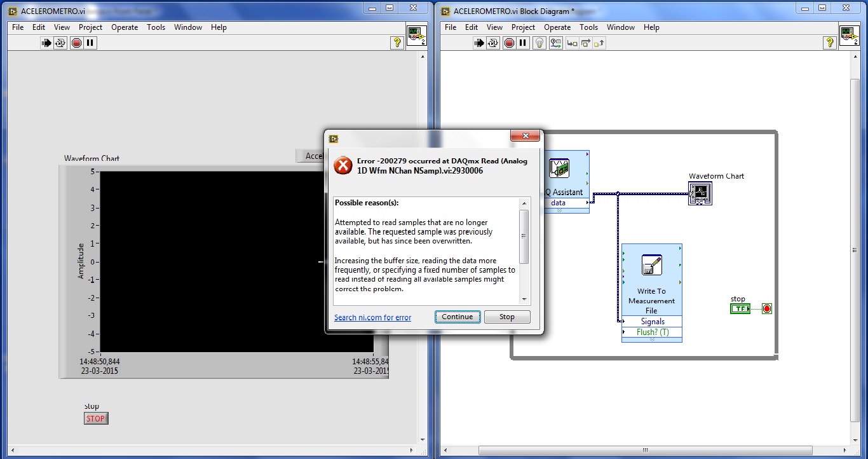Click the red error X icon in the dialog
This screenshot has width=868, height=459.
pos(343,165)
